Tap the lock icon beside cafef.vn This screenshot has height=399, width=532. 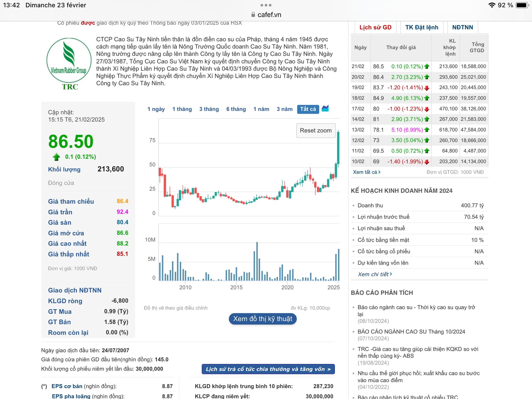253,15
